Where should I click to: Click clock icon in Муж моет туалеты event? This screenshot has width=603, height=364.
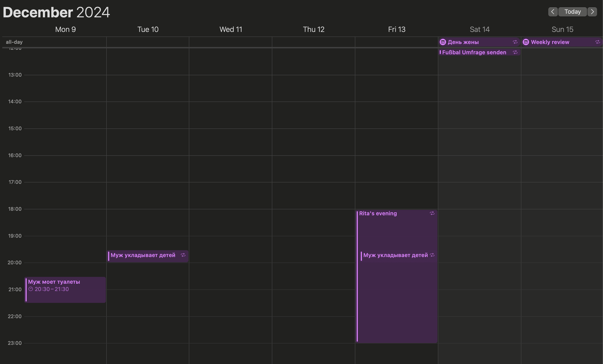31,289
